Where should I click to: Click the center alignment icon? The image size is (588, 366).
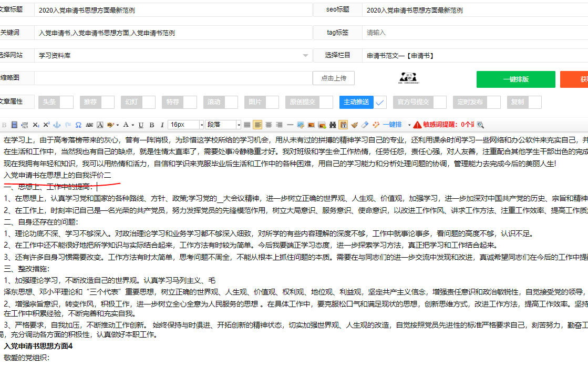click(269, 125)
